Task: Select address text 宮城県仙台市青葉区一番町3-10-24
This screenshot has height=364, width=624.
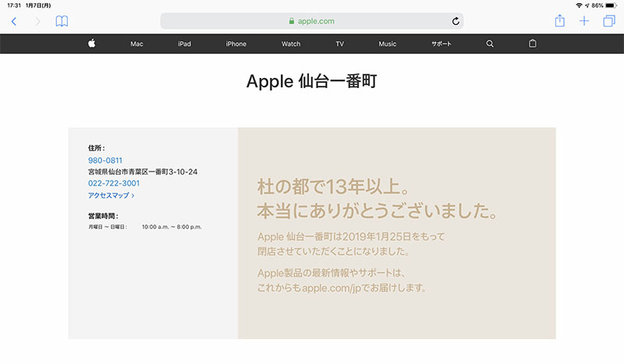Action: (143, 171)
